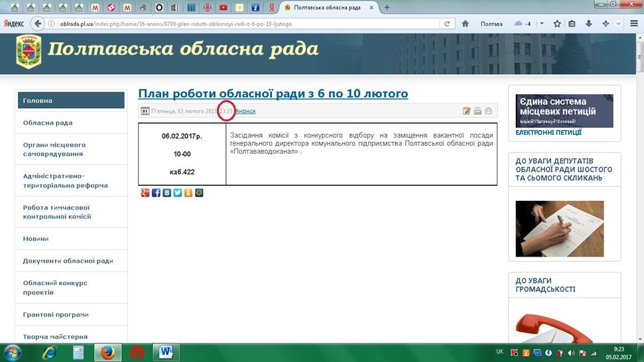This screenshot has width=644, height=362.
Task: Reload the page in address bar
Action: coord(448,23)
